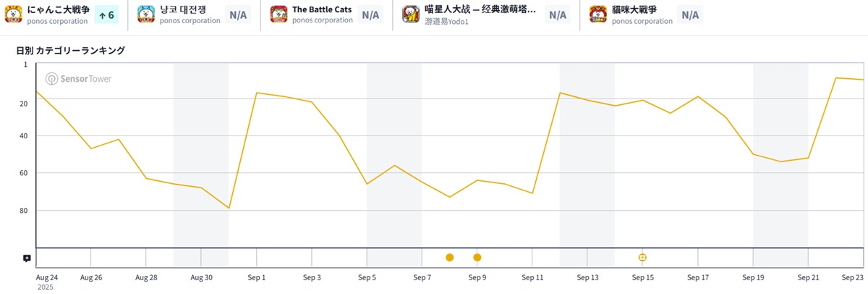
Task: Click the 냥코 대전쟁 app icon
Action: (146, 14)
